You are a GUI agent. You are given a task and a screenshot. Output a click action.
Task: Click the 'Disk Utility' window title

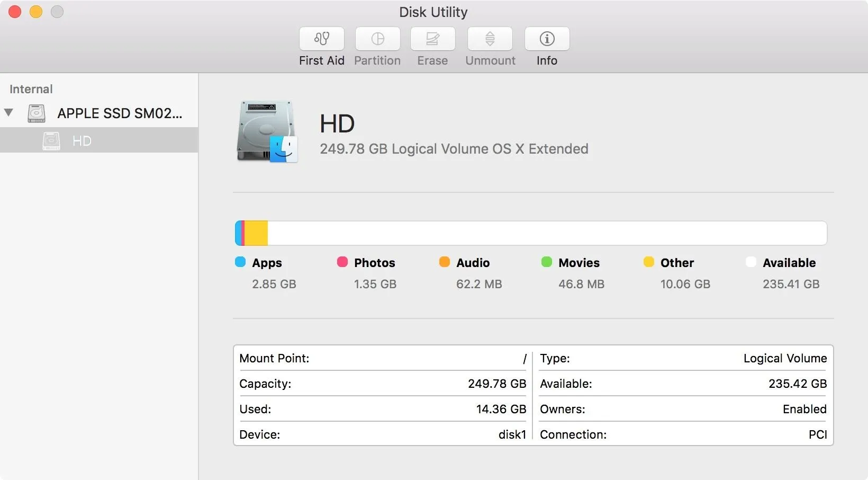click(433, 12)
